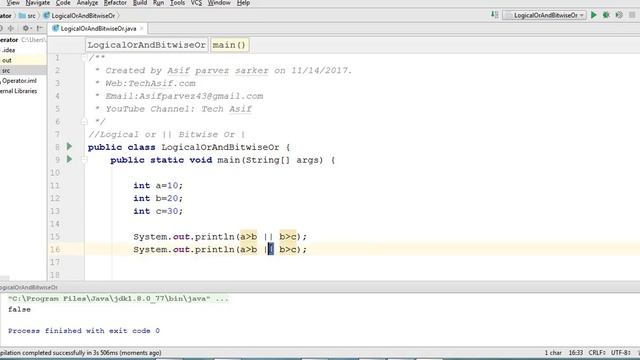Click the println statement on line 15
640x360 pixels.
pos(220,236)
